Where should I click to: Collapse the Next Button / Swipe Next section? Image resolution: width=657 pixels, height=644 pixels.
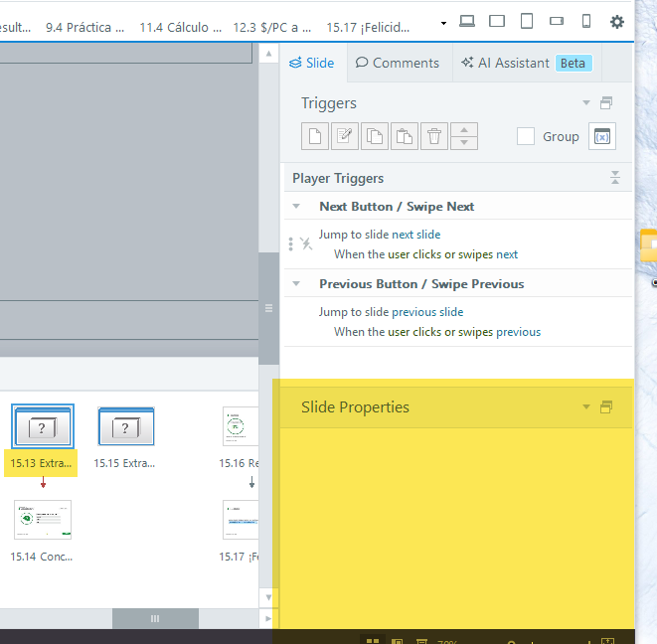[x=297, y=207]
